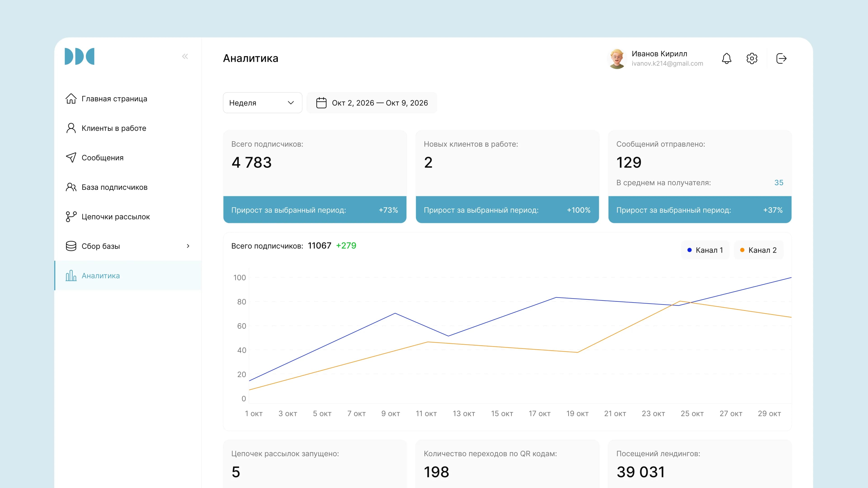Click the two-people icon beside База подписчиков
The width and height of the screenshot is (868, 488).
(71, 187)
